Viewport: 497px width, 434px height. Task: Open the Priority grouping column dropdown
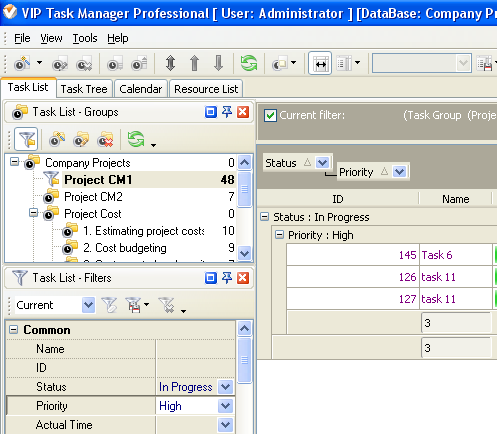(399, 172)
